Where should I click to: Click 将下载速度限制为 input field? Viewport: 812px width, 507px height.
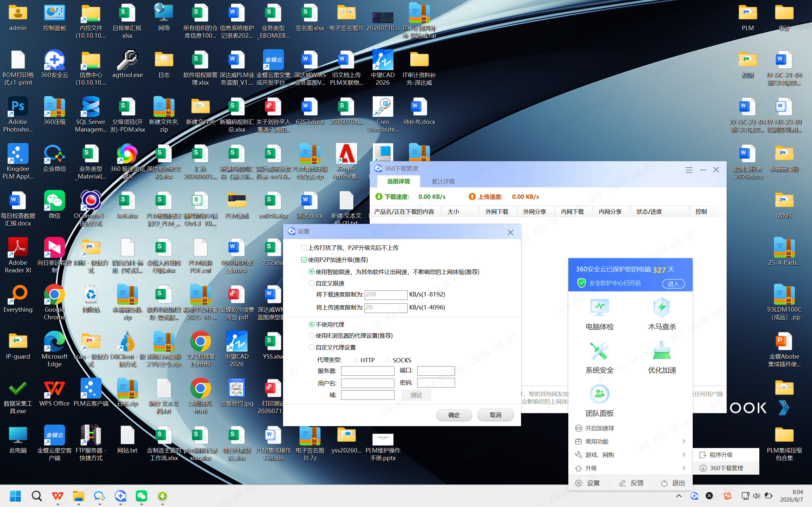(x=386, y=295)
